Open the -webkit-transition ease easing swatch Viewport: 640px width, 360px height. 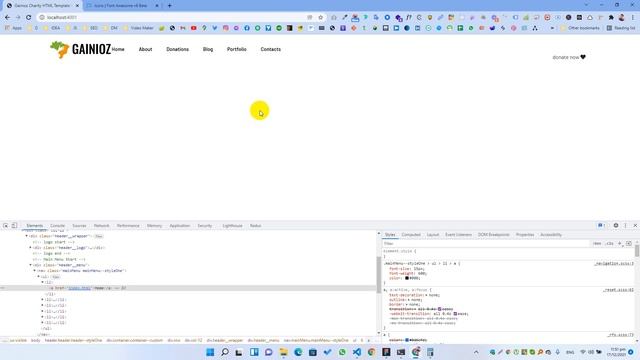click(455, 314)
